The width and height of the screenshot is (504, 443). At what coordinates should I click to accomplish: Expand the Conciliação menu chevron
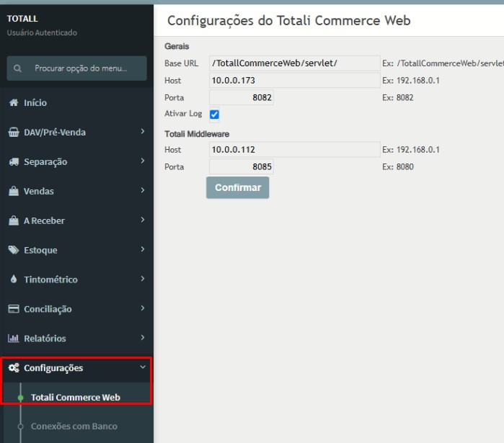tap(143, 308)
